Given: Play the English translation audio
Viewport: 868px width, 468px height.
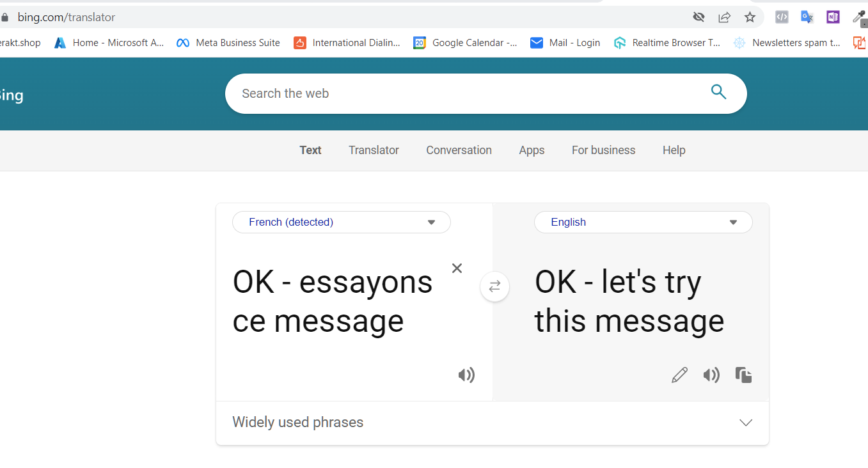Looking at the screenshot, I should [711, 375].
